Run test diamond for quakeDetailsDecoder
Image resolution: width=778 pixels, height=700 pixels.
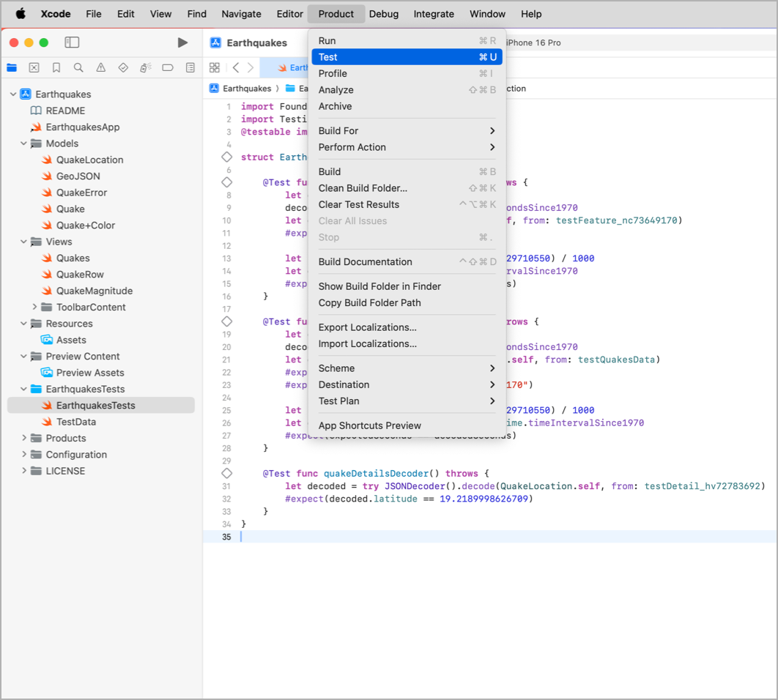[227, 473]
